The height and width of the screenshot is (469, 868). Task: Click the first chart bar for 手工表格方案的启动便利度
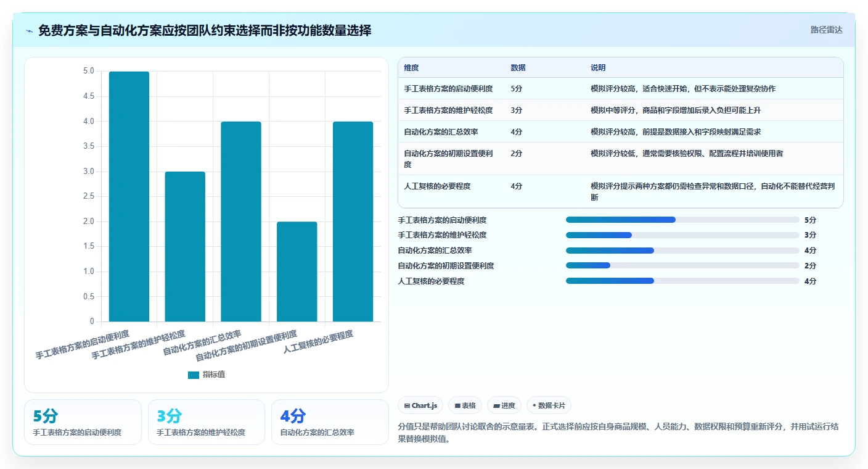click(129, 196)
